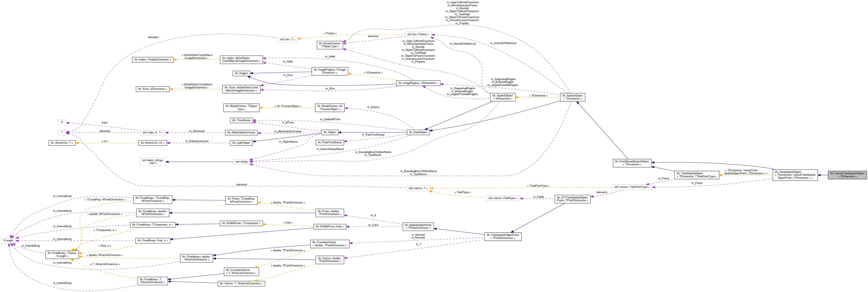
Task: Open itk::AtomicInt< T > node
Action: [x=62, y=143]
